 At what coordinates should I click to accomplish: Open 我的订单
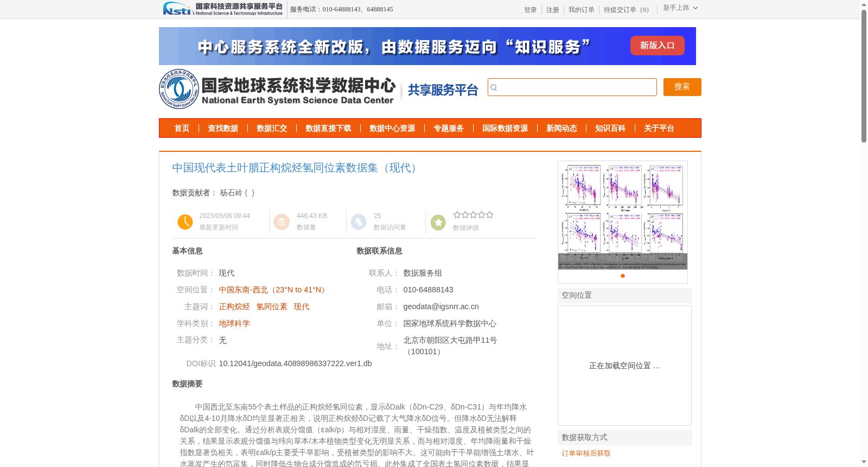tap(582, 10)
